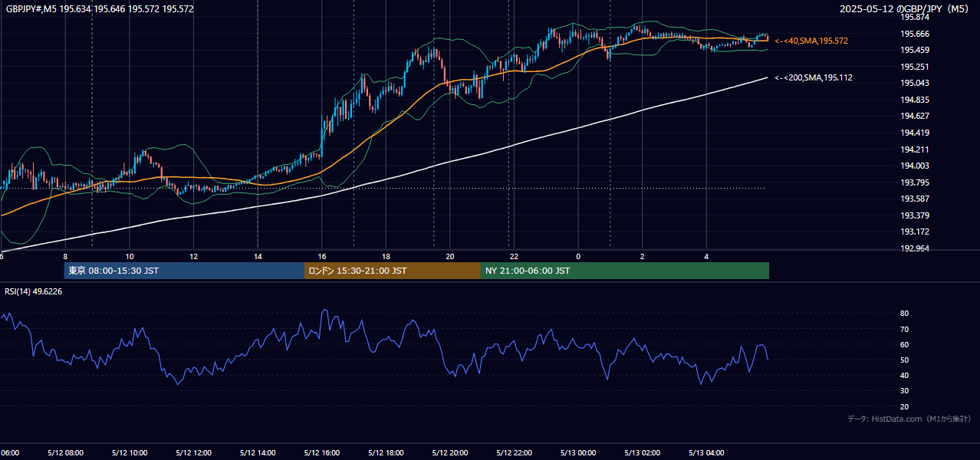The height and width of the screenshot is (460, 980).
Task: Click the white 200 SMA 195.112 label
Action: pos(814,77)
